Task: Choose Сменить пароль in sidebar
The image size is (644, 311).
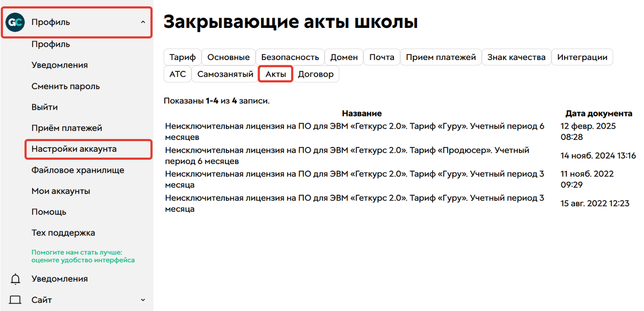Action: 65,86
